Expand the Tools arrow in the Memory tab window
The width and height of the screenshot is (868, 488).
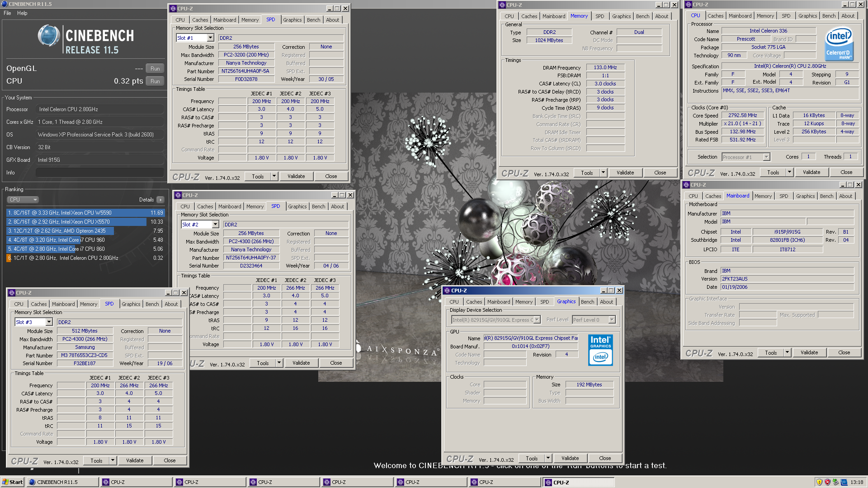[x=603, y=173]
